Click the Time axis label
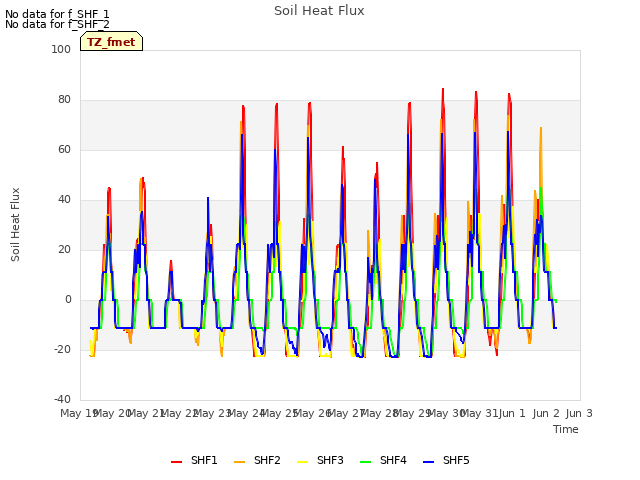 tap(566, 429)
